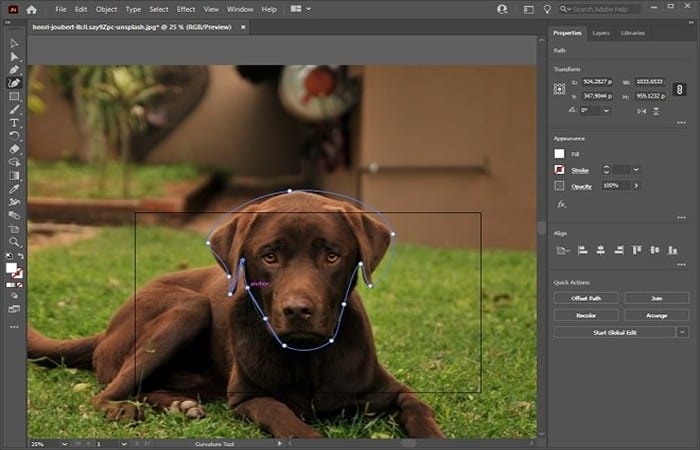Viewport: 700px width, 450px height.
Task: Open the Stroke panel link
Action: coord(580,170)
